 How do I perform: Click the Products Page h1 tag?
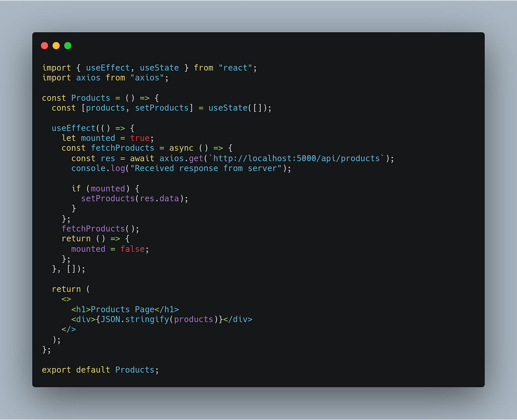[125, 309]
